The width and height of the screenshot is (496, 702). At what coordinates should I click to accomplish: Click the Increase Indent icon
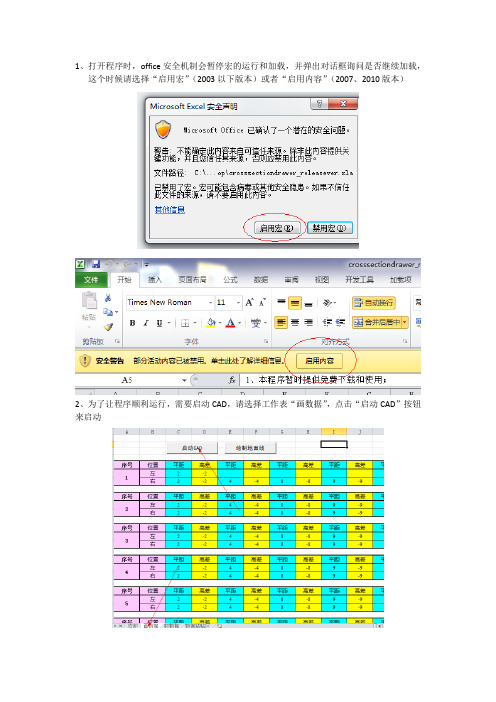click(x=341, y=322)
